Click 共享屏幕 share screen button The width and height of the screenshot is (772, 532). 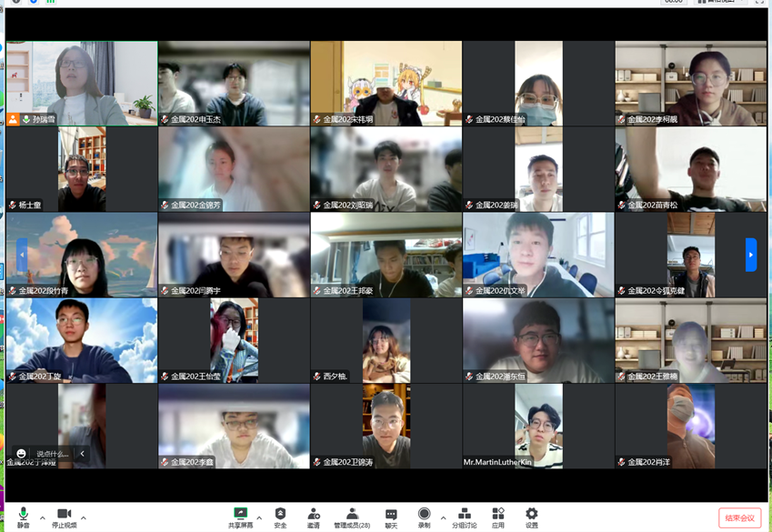240,516
